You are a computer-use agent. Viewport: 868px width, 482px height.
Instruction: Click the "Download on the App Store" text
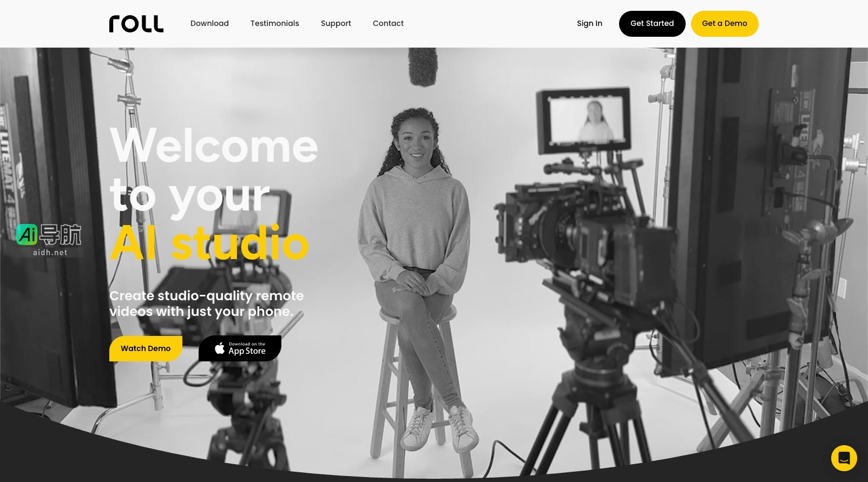(x=247, y=349)
